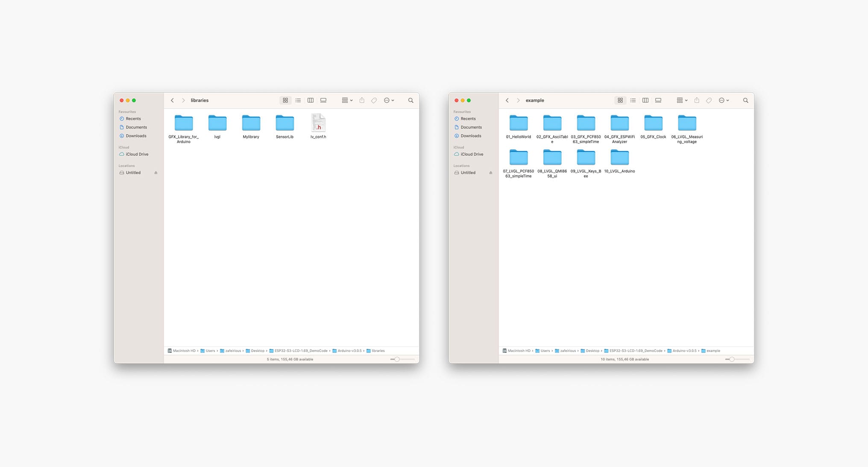Open group-by dropdown in libraries window
Screen dimensions: 868x467
(x=347, y=100)
